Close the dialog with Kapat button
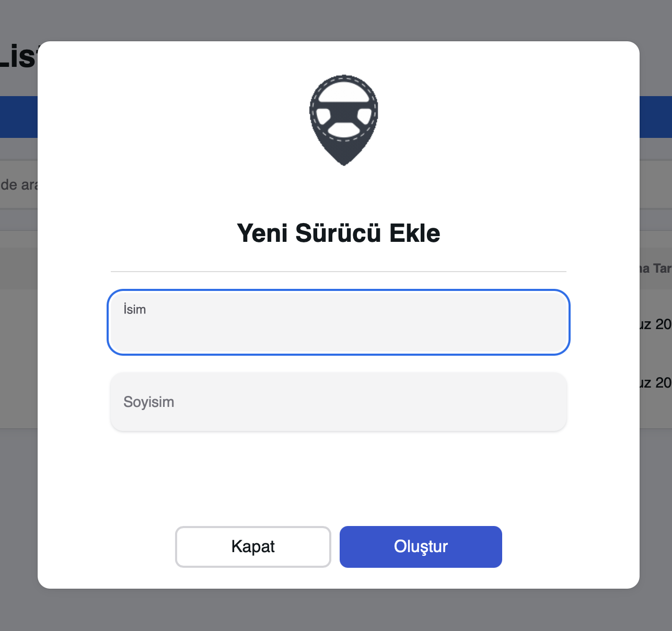The height and width of the screenshot is (631, 672). coord(253,546)
